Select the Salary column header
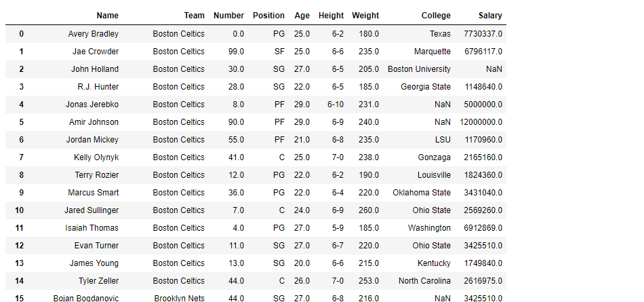644x302 pixels. point(490,16)
